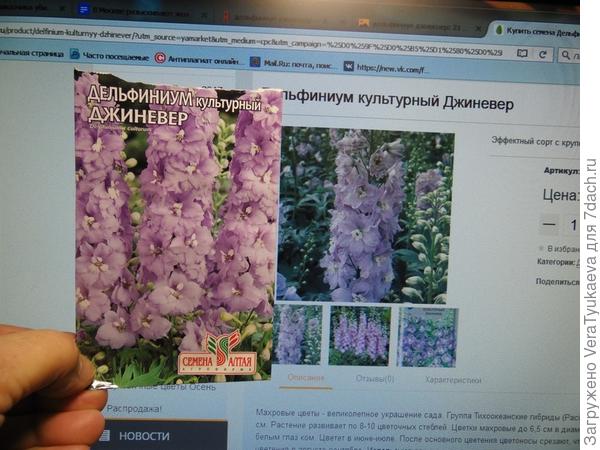Image resolution: width=600 pixels, height=450 pixels.
Task: Click the magnifier icon in browser search box
Action: pos(566,55)
